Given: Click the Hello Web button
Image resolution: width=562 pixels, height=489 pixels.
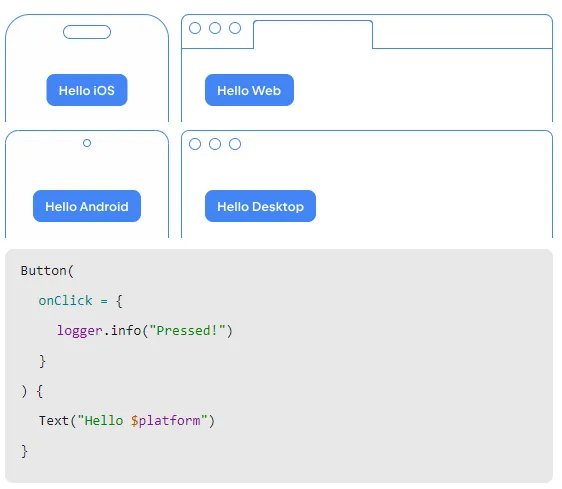Looking at the screenshot, I should (x=249, y=90).
